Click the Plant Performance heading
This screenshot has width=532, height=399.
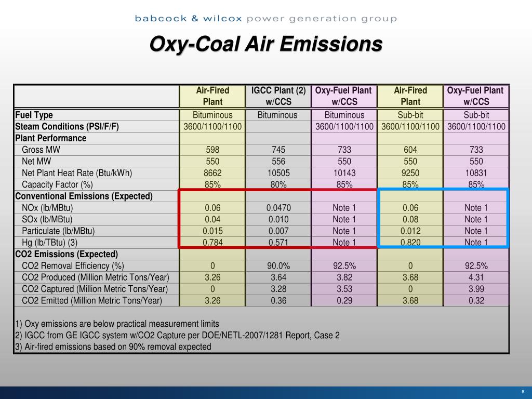click(x=50, y=138)
